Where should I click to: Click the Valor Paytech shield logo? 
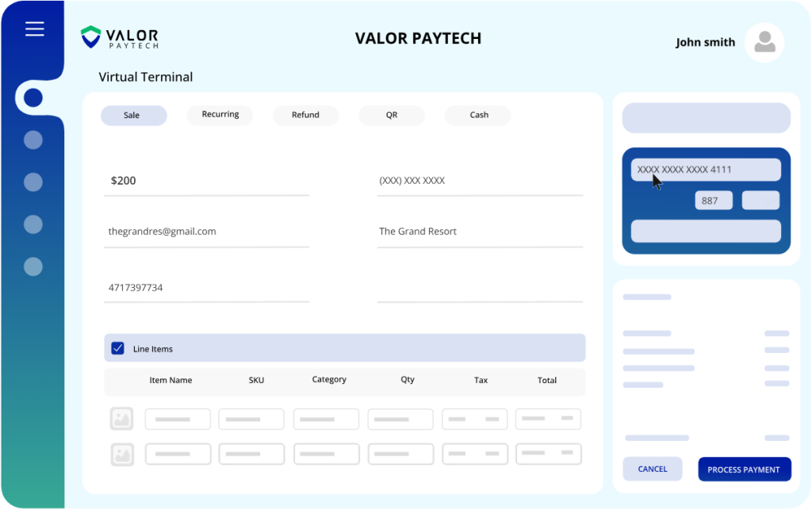[90, 36]
